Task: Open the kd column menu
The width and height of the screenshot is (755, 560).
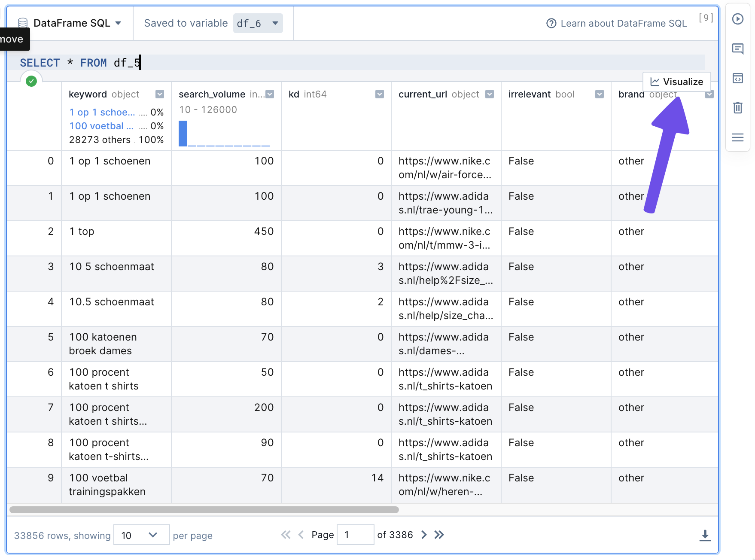Action: click(x=380, y=94)
